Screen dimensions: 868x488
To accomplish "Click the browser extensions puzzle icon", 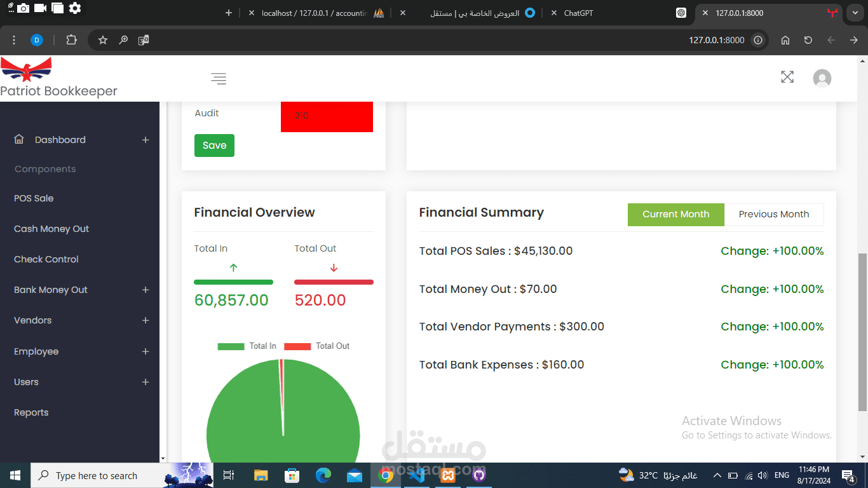I will (x=71, y=39).
